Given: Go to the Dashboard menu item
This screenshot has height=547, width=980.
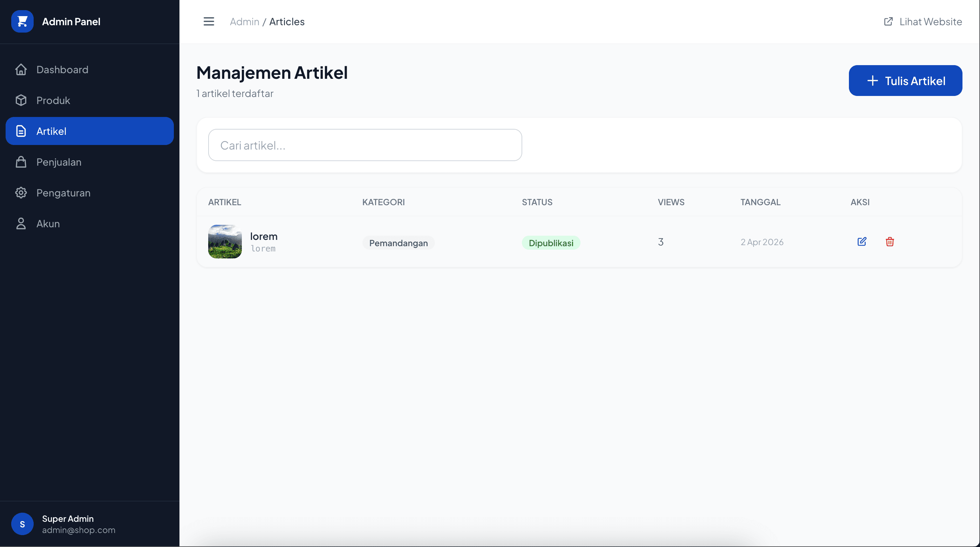Looking at the screenshot, I should click(62, 70).
